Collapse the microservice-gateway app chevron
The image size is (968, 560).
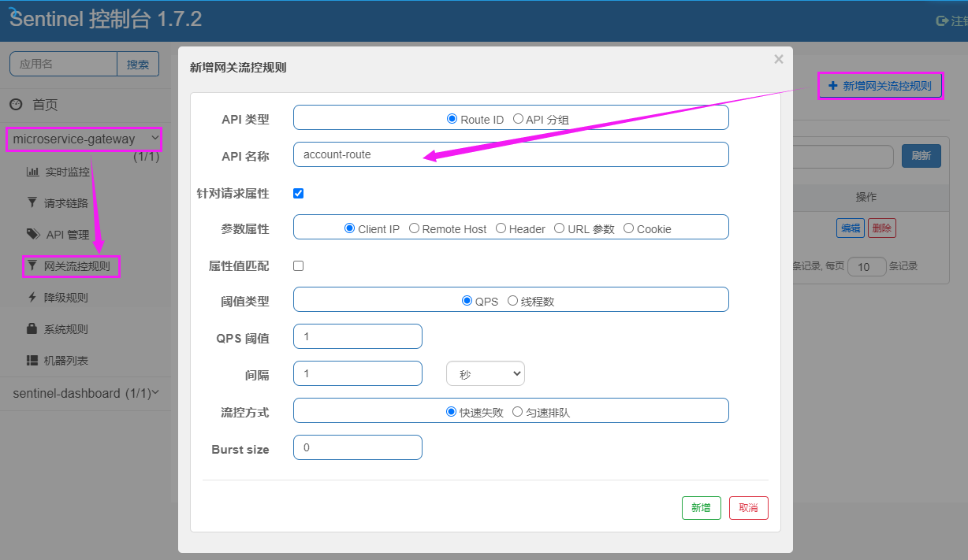click(x=155, y=139)
